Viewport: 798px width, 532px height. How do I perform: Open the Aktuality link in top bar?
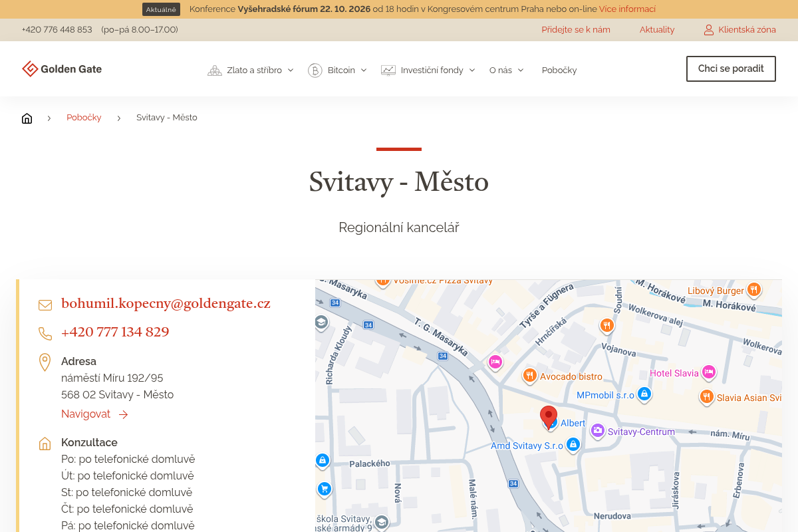(657, 30)
